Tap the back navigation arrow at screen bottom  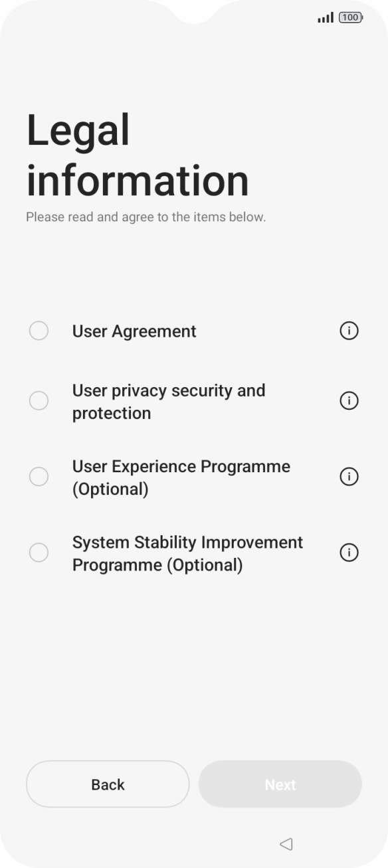pos(286,844)
